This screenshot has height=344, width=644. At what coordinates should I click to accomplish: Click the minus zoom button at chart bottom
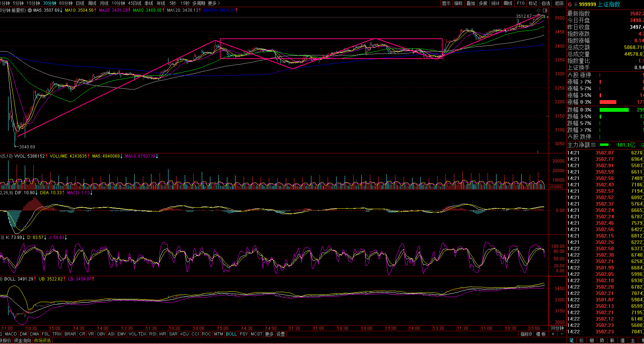tap(561, 334)
